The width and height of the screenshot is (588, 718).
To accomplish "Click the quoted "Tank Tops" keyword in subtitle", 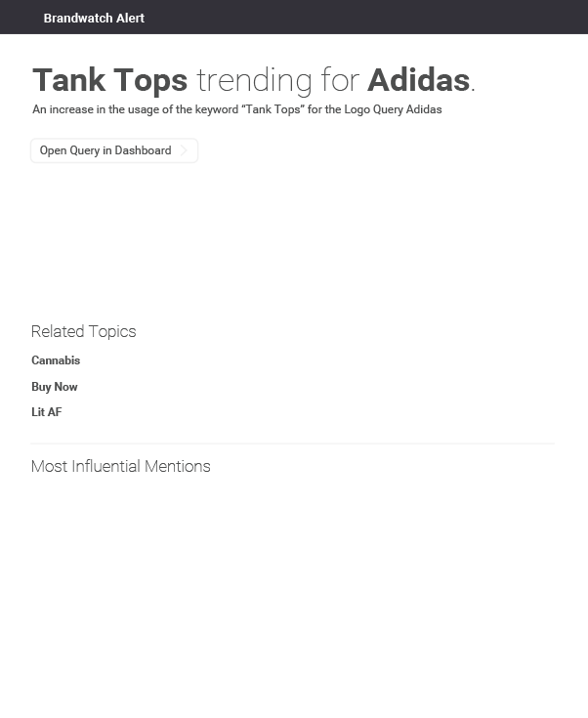I will pyautogui.click(x=273, y=109).
